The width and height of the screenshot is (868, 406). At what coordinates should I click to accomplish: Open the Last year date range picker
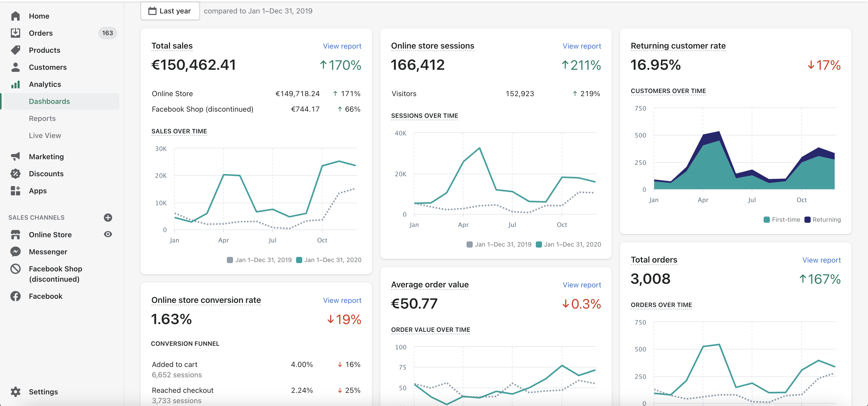pos(170,11)
